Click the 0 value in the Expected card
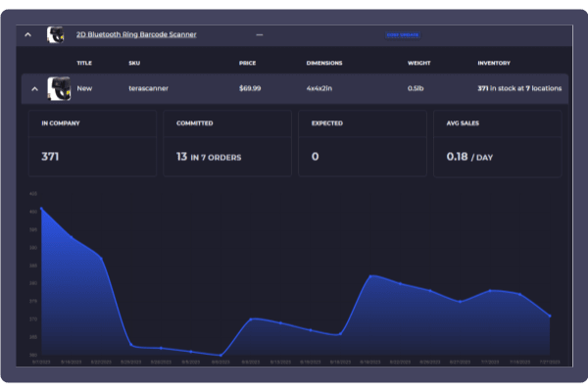 click(315, 157)
